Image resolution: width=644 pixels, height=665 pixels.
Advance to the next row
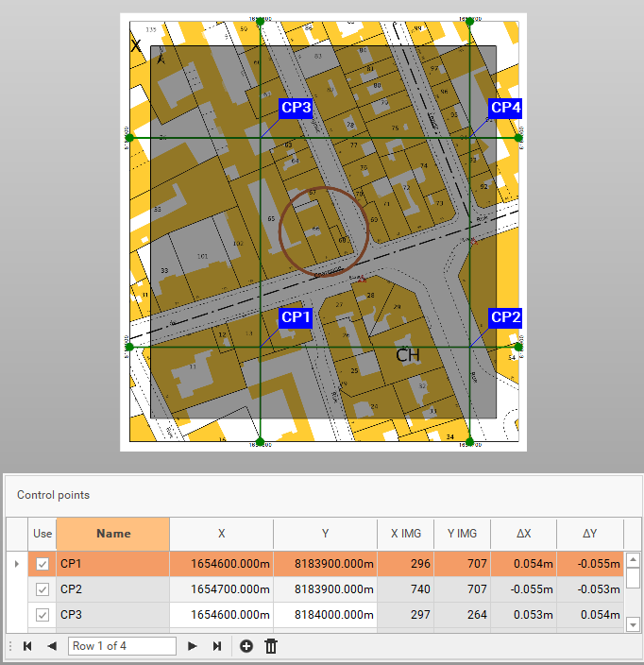point(192,646)
